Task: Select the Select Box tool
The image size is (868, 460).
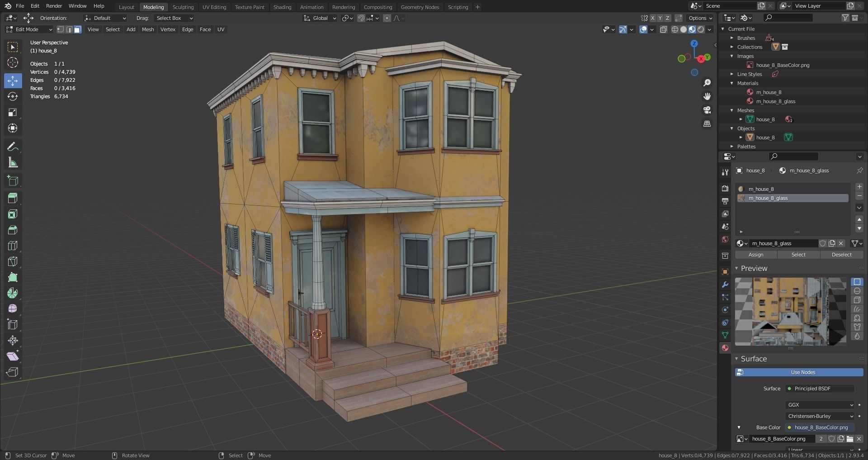Action: [13, 47]
